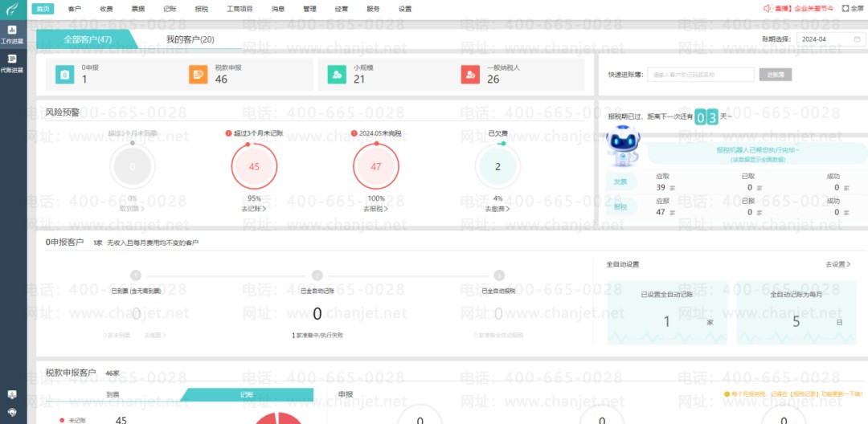Click the 发票 row label in robot panel
The width and height of the screenshot is (868, 424).
click(620, 181)
